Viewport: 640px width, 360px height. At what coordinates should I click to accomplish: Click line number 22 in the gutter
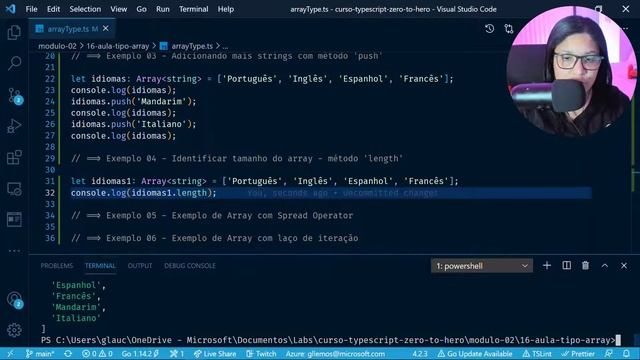(50, 79)
